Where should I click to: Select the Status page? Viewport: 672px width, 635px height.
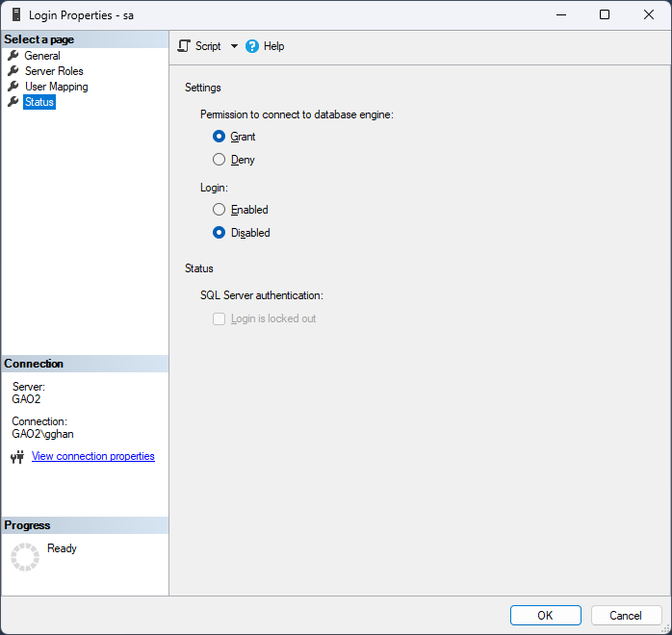(39, 102)
